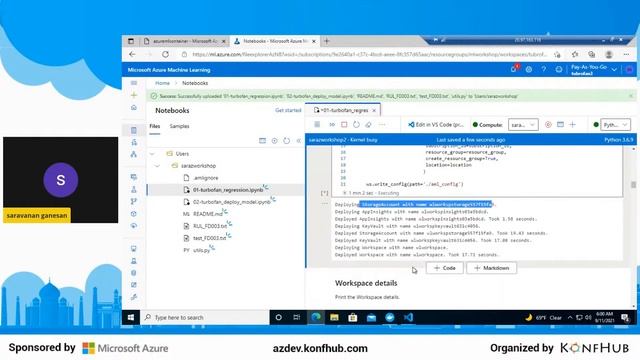
Task: Add a Markdown cell below
Action: (491, 268)
